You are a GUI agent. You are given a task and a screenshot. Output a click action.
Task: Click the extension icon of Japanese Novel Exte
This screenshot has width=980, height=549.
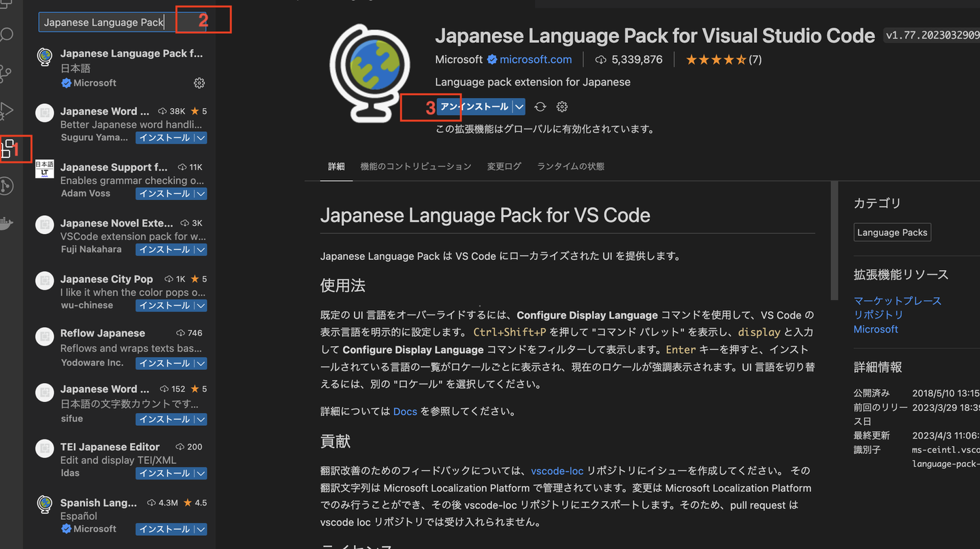point(45,224)
